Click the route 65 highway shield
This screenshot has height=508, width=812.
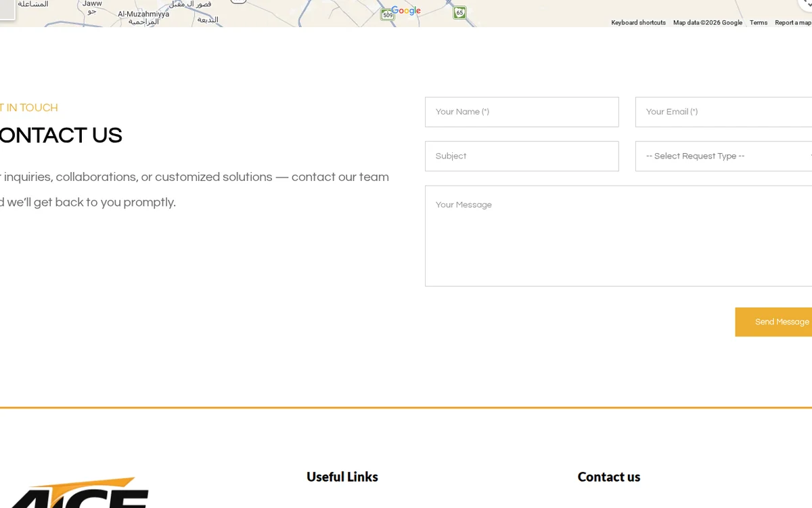pyautogui.click(x=459, y=12)
